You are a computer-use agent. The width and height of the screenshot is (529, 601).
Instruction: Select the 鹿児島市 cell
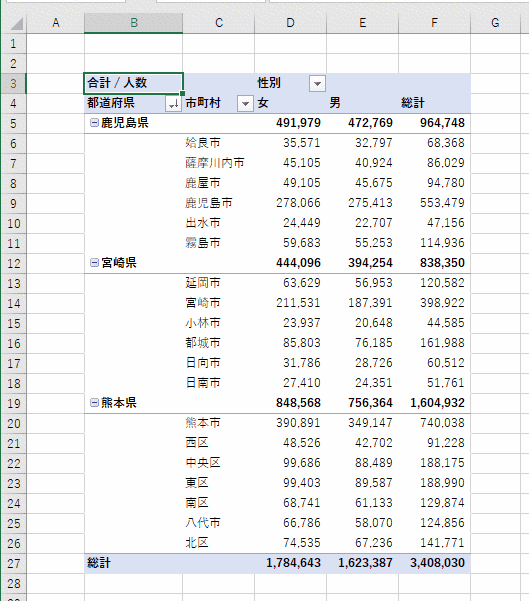(218, 203)
